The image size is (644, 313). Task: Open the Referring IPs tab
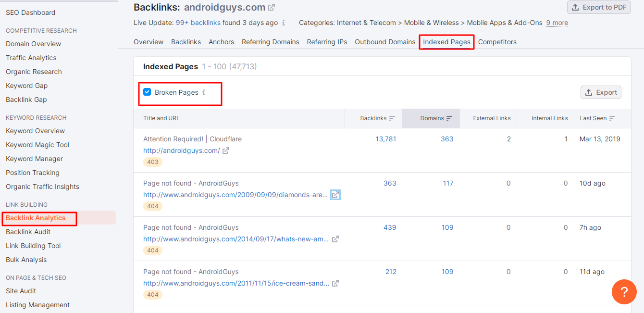pyautogui.click(x=327, y=42)
